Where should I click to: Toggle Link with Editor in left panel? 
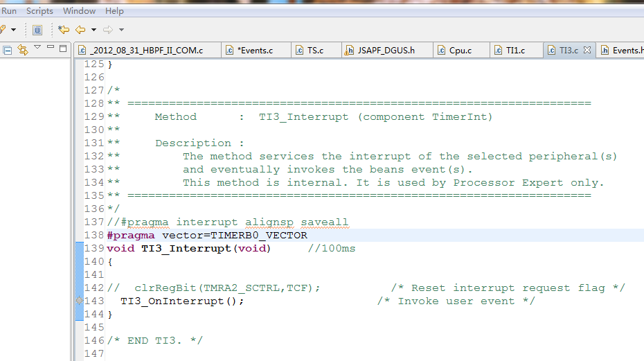pyautogui.click(x=23, y=50)
